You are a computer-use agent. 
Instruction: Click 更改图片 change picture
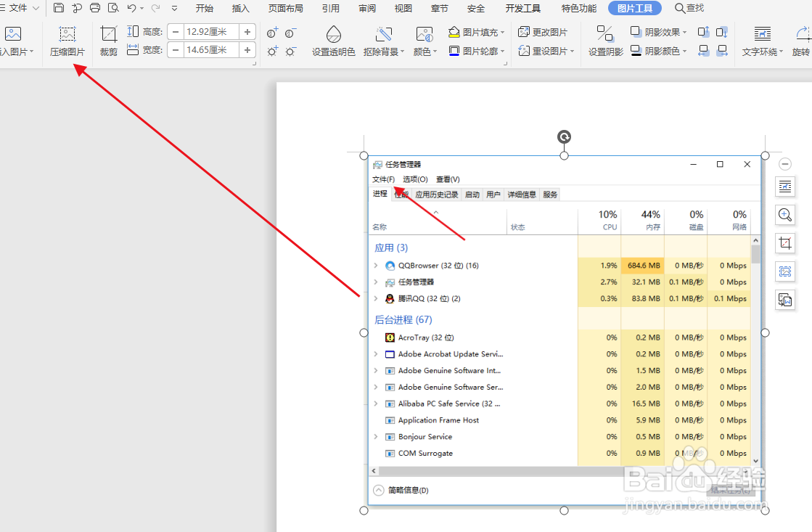click(x=543, y=32)
